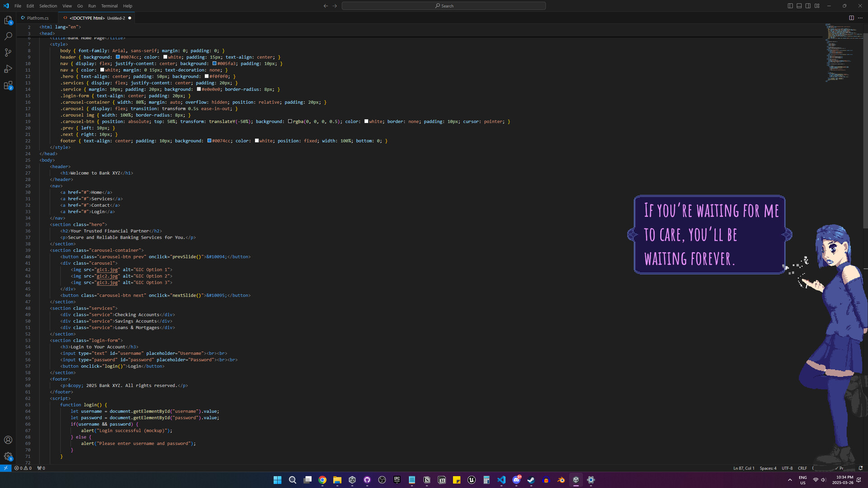Toggle the primary sidebar visibility
The height and width of the screenshot is (488, 868).
(789, 5)
